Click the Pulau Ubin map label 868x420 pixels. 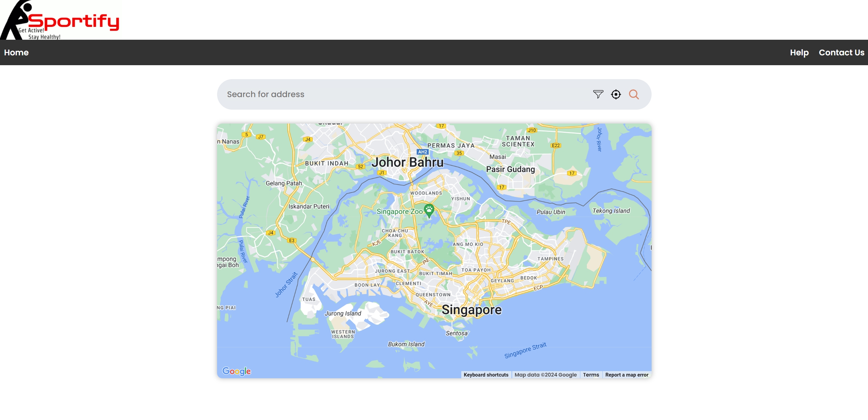[x=551, y=212]
